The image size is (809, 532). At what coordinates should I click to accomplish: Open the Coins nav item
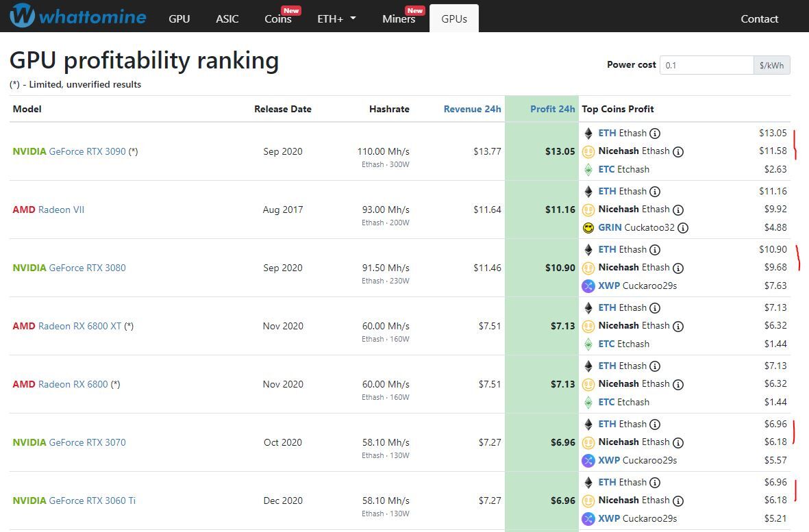tap(278, 18)
